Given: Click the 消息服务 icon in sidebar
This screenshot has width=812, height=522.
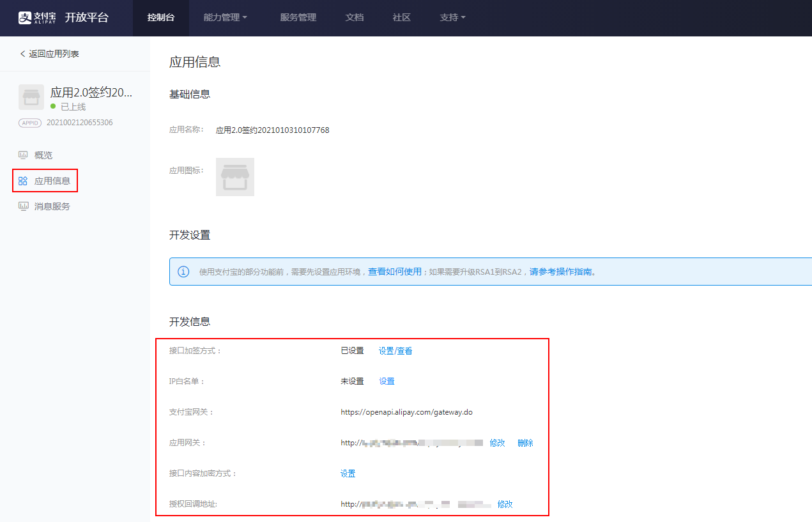Looking at the screenshot, I should click(23, 206).
